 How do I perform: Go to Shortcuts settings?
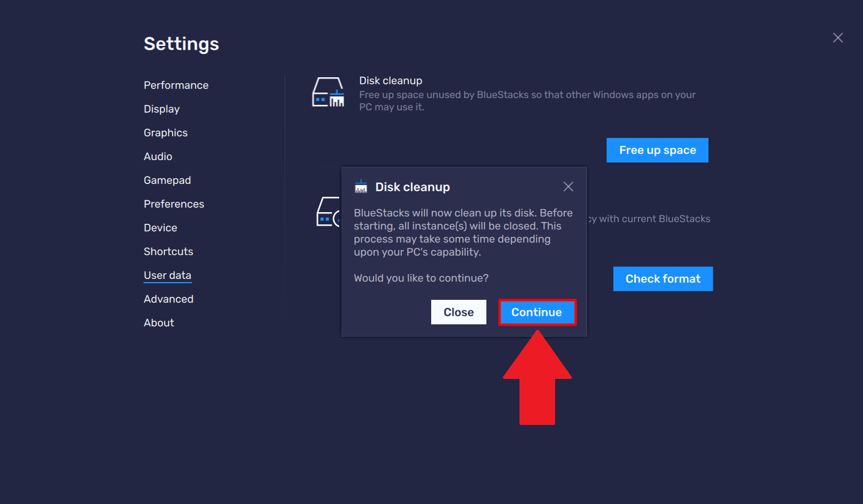[x=169, y=251]
